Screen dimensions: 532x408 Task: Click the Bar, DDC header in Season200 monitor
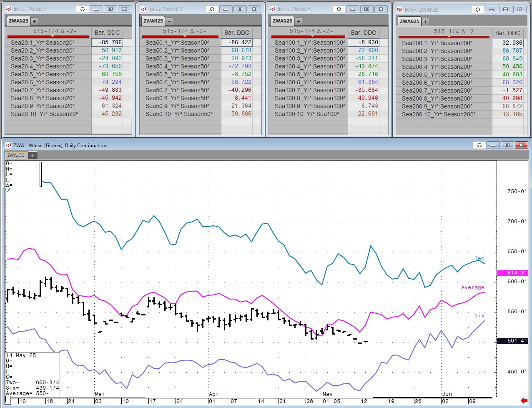click(x=507, y=33)
